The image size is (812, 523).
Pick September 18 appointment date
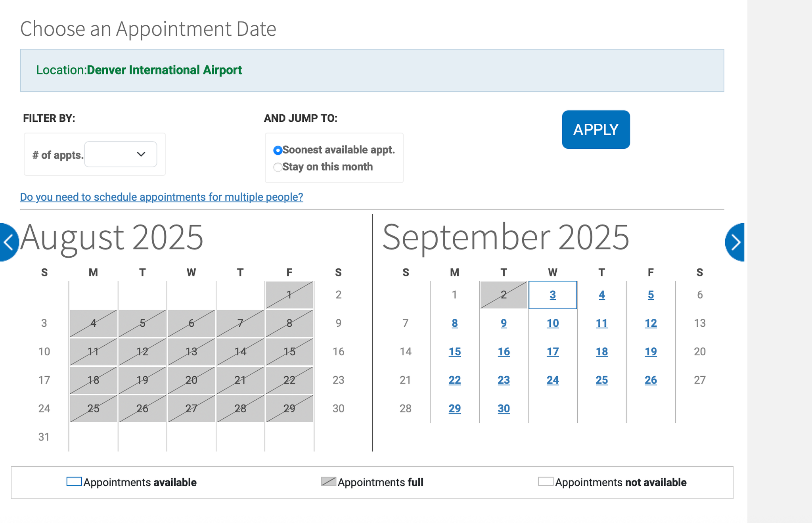[x=601, y=351]
